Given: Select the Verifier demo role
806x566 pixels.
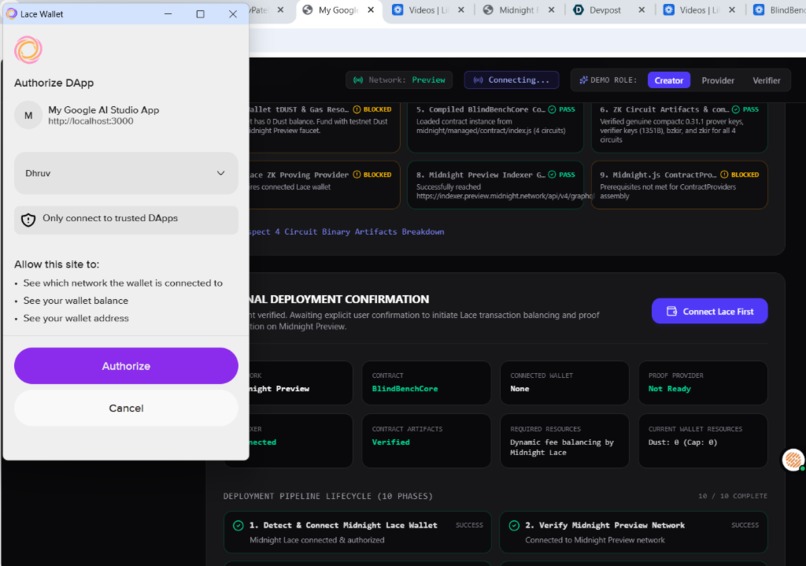Looking at the screenshot, I should pyautogui.click(x=766, y=80).
